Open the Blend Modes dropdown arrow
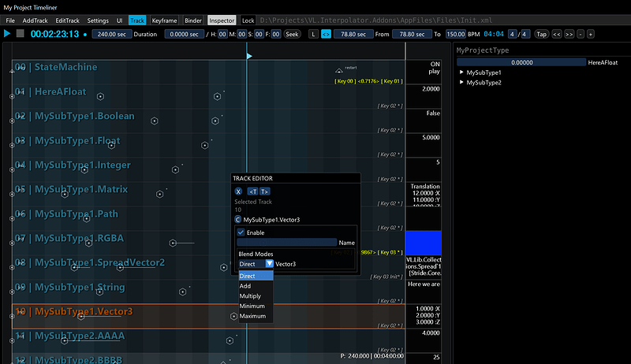The width and height of the screenshot is (631, 364). (x=269, y=264)
